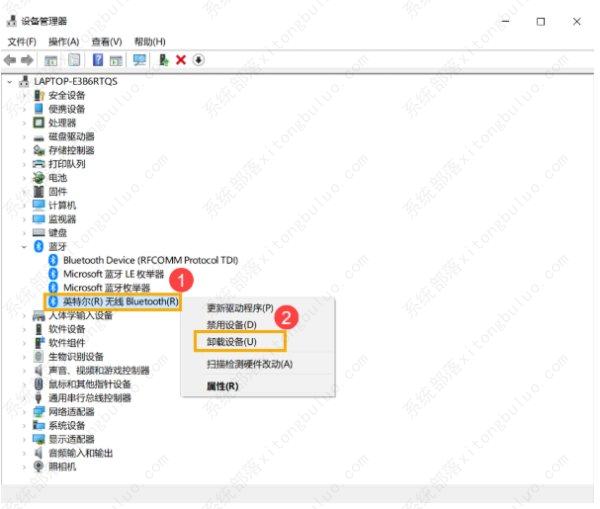This screenshot has width=600, height=509.
Task: Select the 计算机 row
Action: 62,205
